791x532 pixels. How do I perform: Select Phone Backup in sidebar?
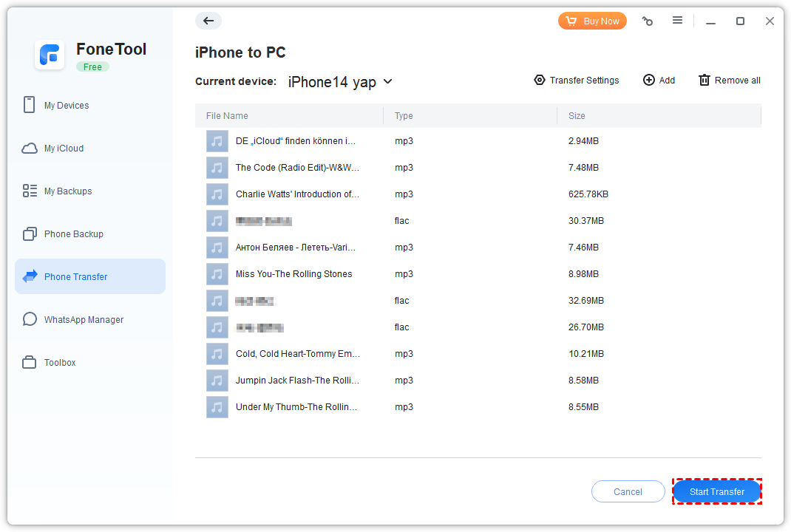click(73, 234)
